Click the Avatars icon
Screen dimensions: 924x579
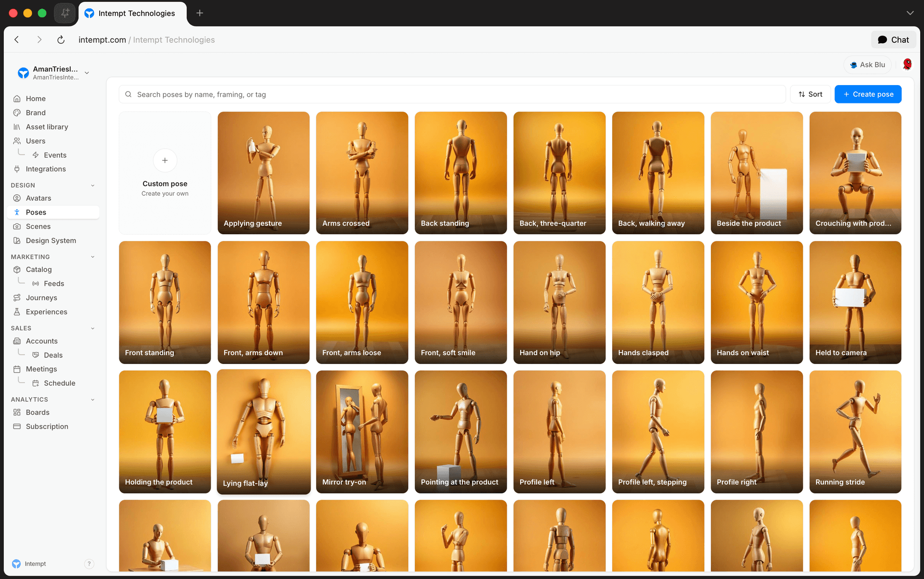[x=17, y=198]
